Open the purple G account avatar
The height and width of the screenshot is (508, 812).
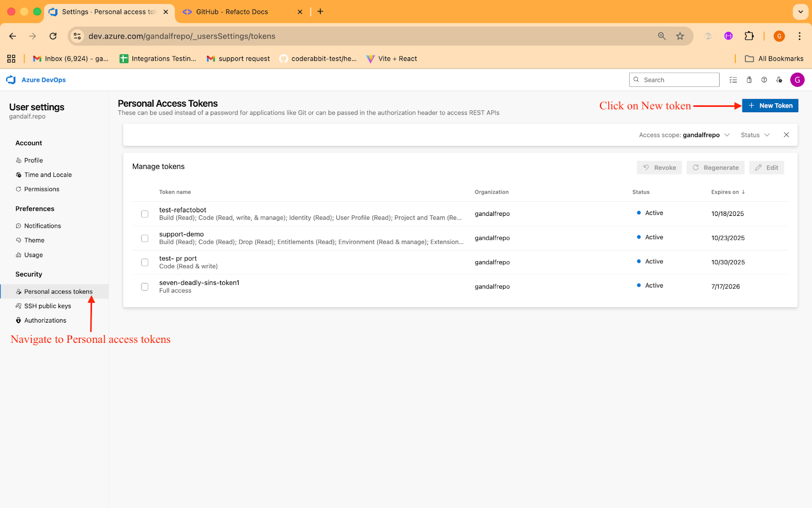point(797,80)
